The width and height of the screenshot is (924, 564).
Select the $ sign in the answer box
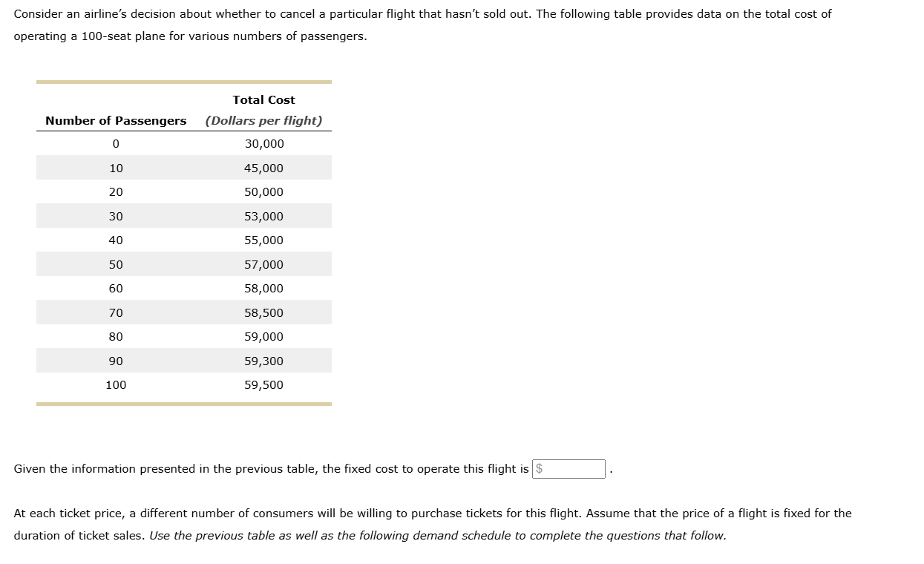tap(539, 468)
